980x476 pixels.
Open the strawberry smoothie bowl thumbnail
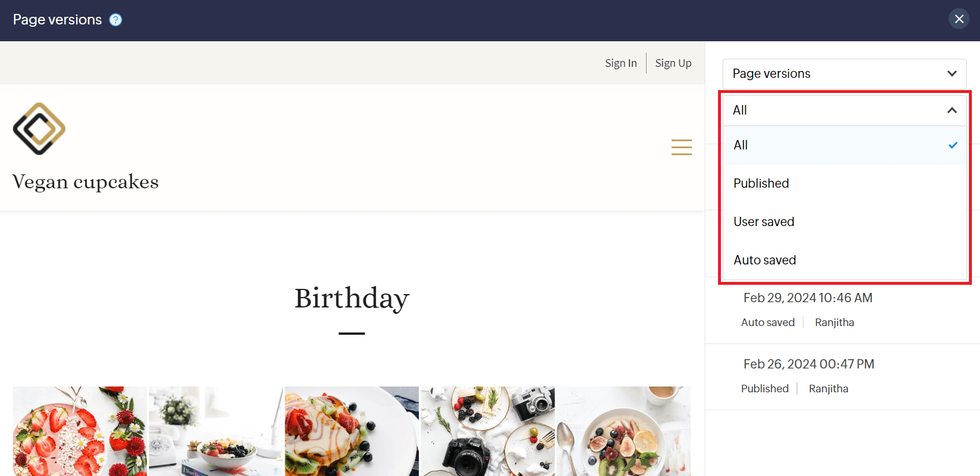point(80,431)
